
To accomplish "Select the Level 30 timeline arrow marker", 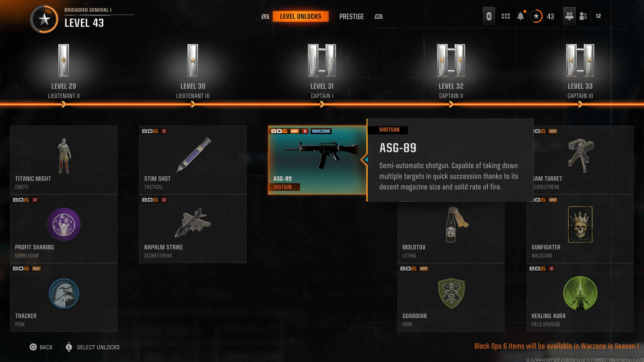I will [193, 104].
